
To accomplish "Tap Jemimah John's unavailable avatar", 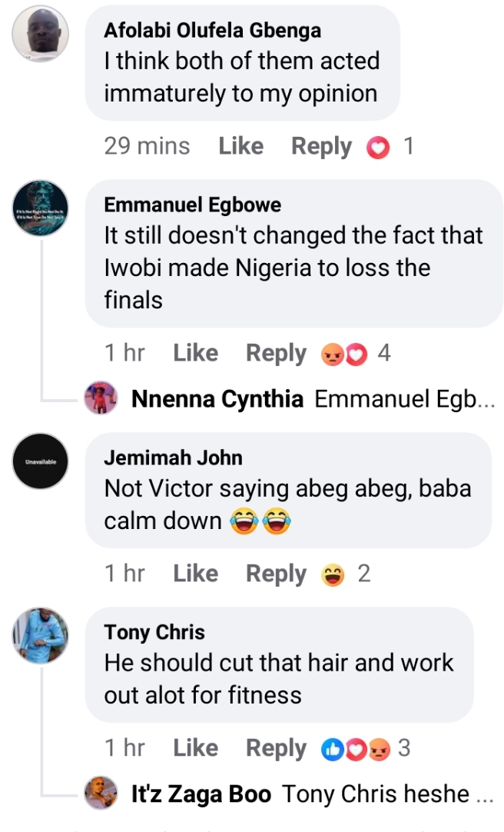I will pos(41,461).
